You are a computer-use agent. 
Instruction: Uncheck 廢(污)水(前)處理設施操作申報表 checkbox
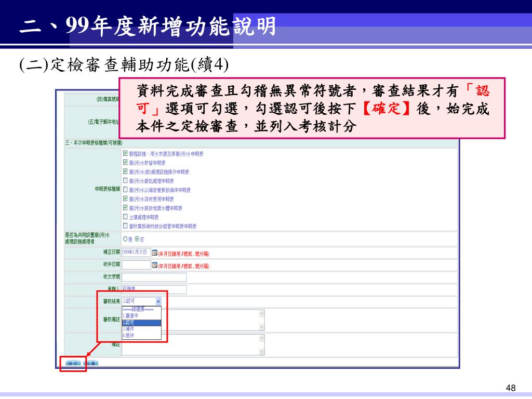tap(125, 171)
